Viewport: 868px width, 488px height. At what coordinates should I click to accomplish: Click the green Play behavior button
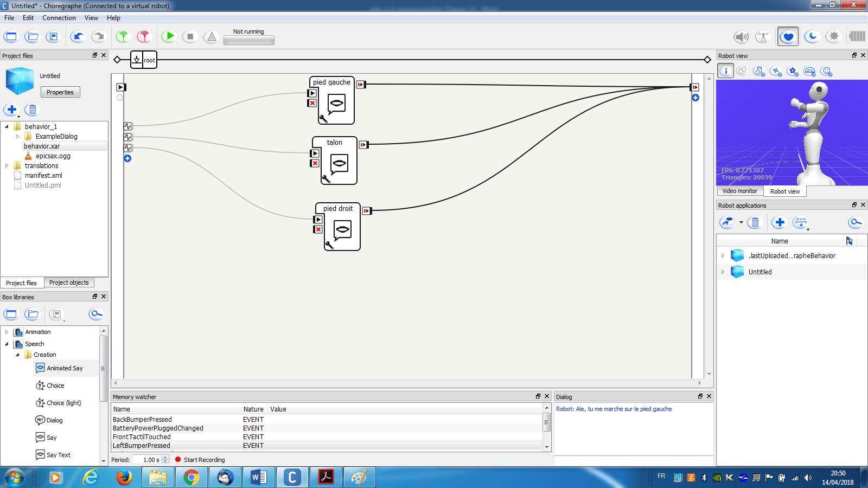pyautogui.click(x=169, y=36)
